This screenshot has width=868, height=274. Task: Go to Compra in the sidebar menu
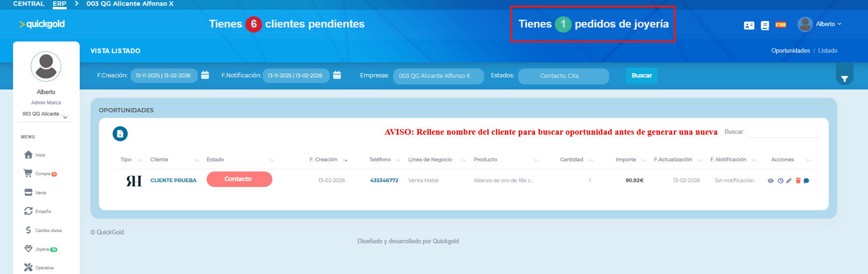[42, 174]
